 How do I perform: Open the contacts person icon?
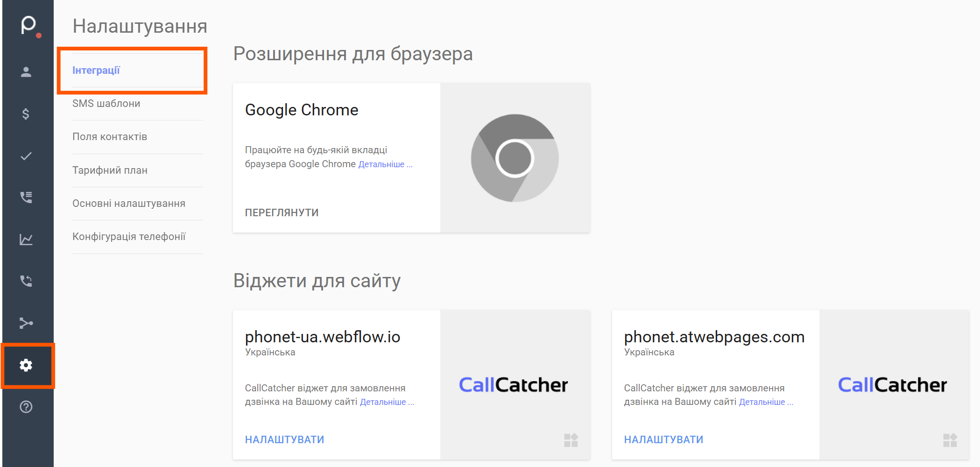[x=26, y=72]
